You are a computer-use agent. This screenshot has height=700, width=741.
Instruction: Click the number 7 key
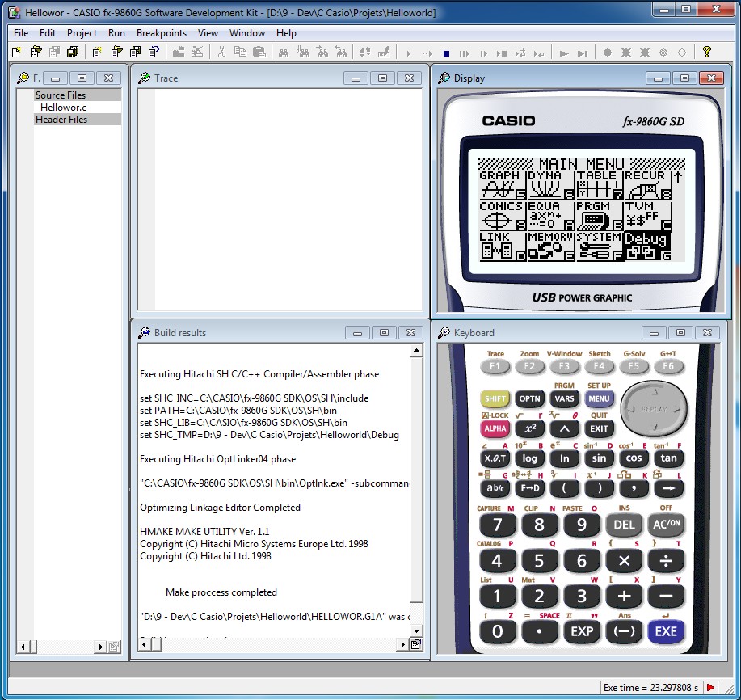497,525
